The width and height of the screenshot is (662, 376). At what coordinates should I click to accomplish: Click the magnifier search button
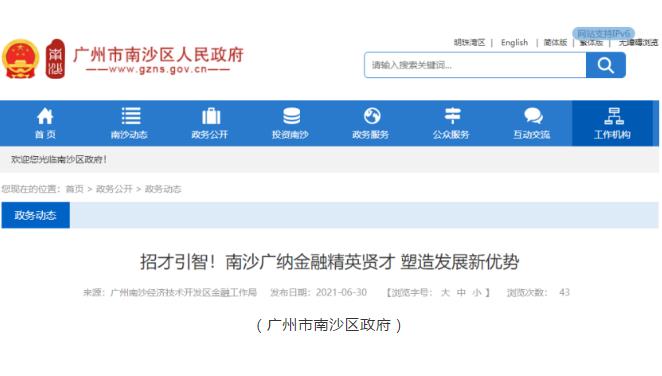click(x=605, y=65)
